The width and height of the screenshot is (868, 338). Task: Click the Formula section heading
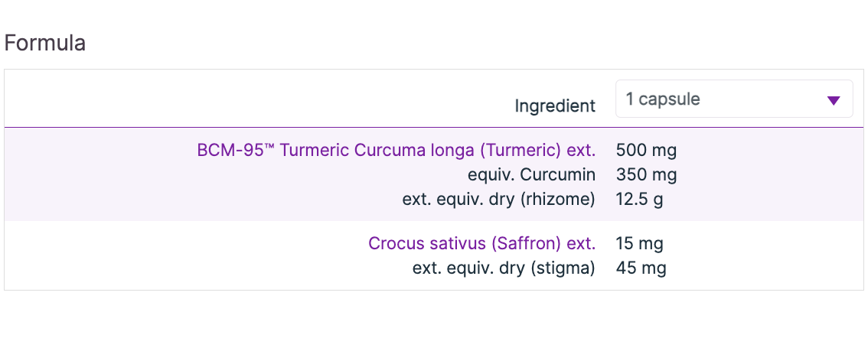(45, 44)
